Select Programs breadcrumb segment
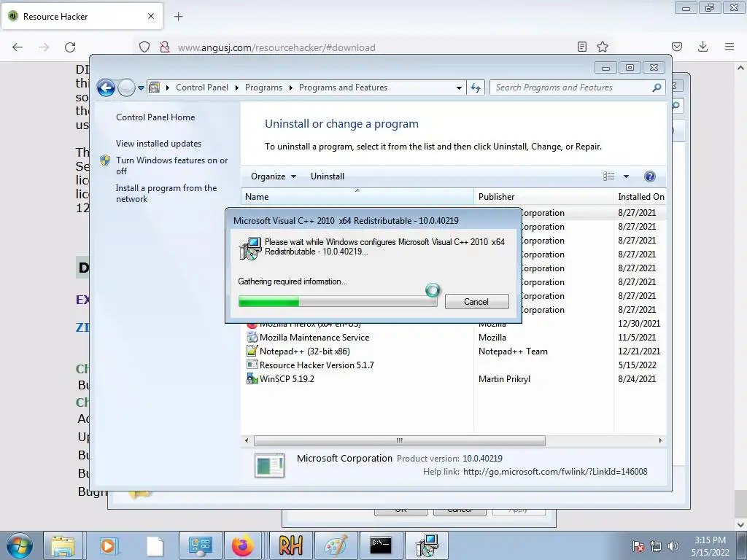 263,87
